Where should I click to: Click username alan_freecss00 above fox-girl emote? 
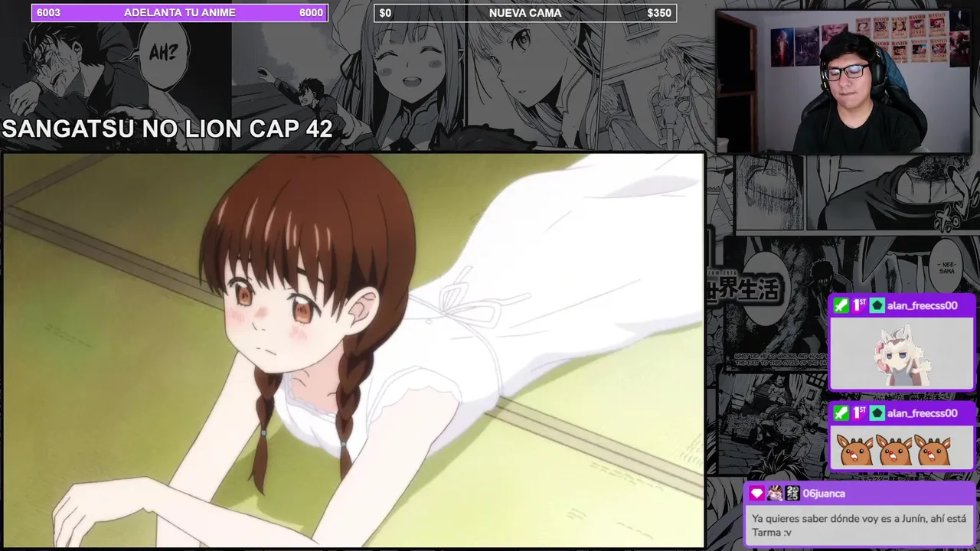point(922,305)
